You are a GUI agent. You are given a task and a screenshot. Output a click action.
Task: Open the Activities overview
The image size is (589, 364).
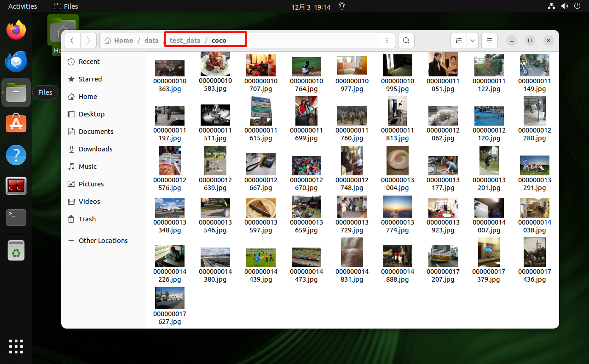click(23, 6)
